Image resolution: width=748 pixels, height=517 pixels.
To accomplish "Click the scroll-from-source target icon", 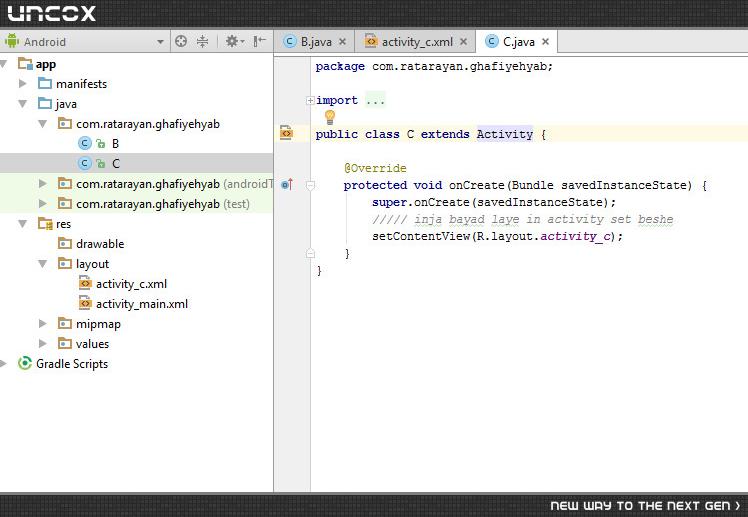I will (181, 41).
